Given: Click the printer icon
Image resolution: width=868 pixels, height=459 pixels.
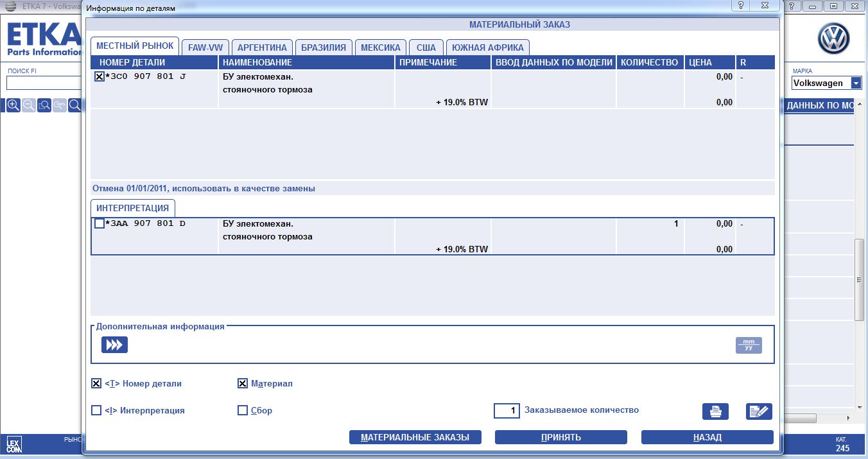Looking at the screenshot, I should pos(715,411).
